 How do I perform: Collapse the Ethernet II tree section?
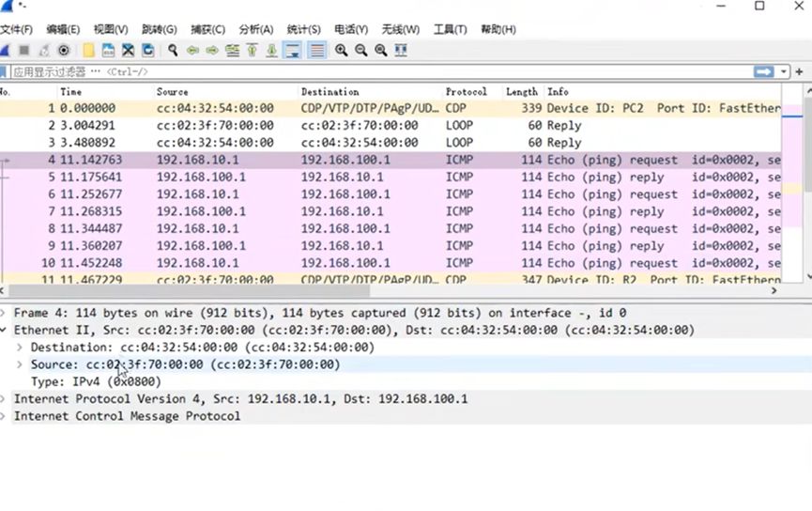[x=5, y=331]
